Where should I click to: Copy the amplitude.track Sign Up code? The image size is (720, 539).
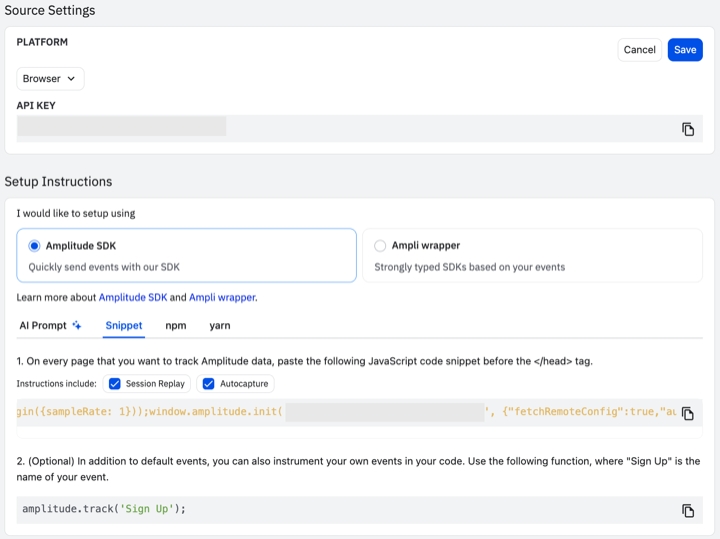click(x=687, y=510)
